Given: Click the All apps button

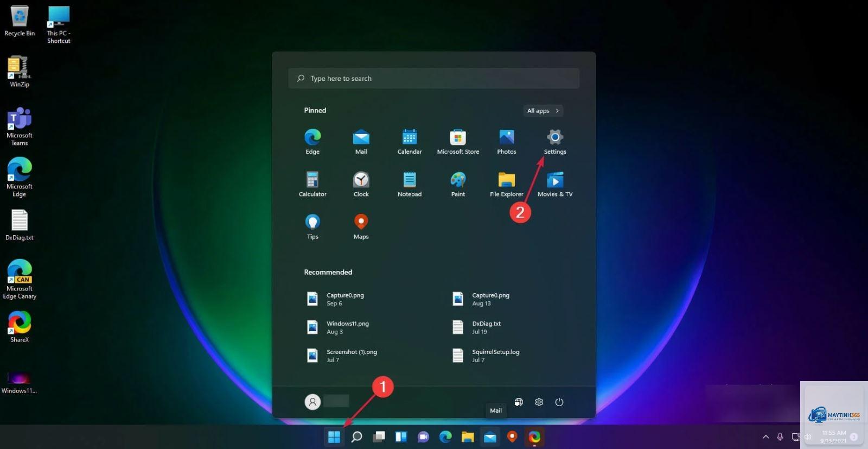Looking at the screenshot, I should pos(542,111).
